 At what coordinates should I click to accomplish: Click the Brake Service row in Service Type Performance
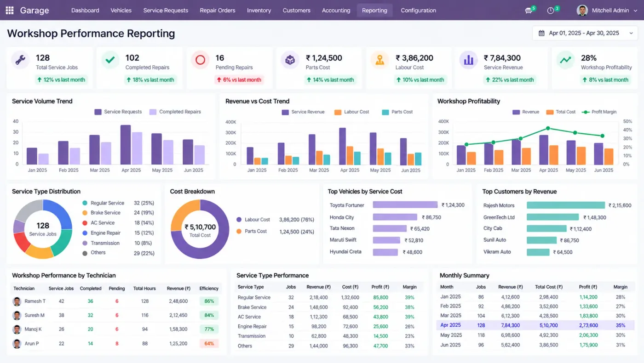point(330,307)
